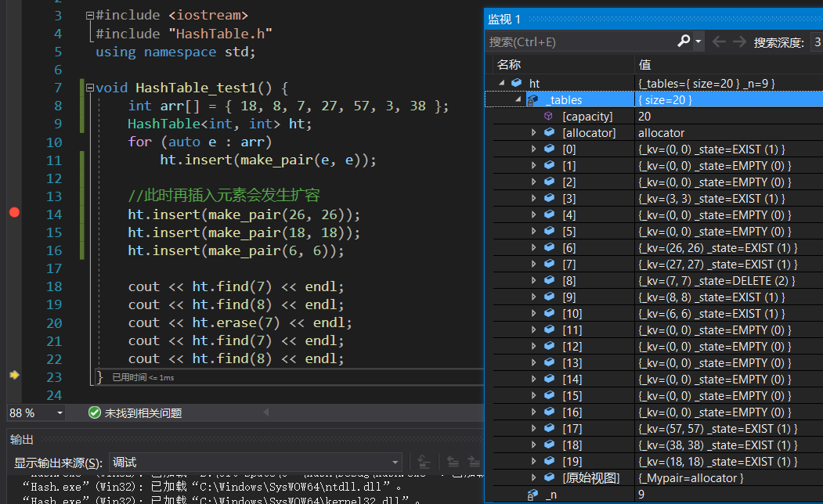Viewport: 823px width, 504px height.
Task: Collapse the ht variable node
Action: coord(501,83)
